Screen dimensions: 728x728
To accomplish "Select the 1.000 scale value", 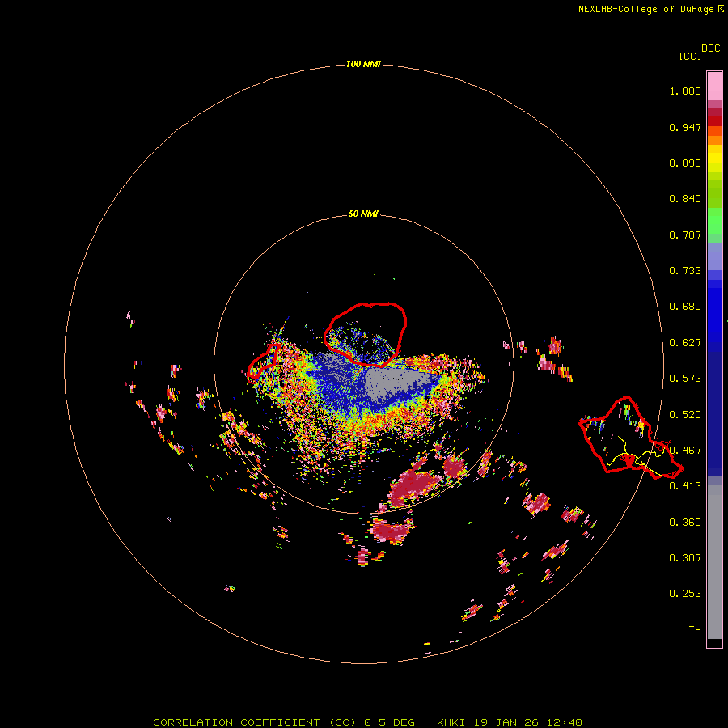I will (x=685, y=91).
